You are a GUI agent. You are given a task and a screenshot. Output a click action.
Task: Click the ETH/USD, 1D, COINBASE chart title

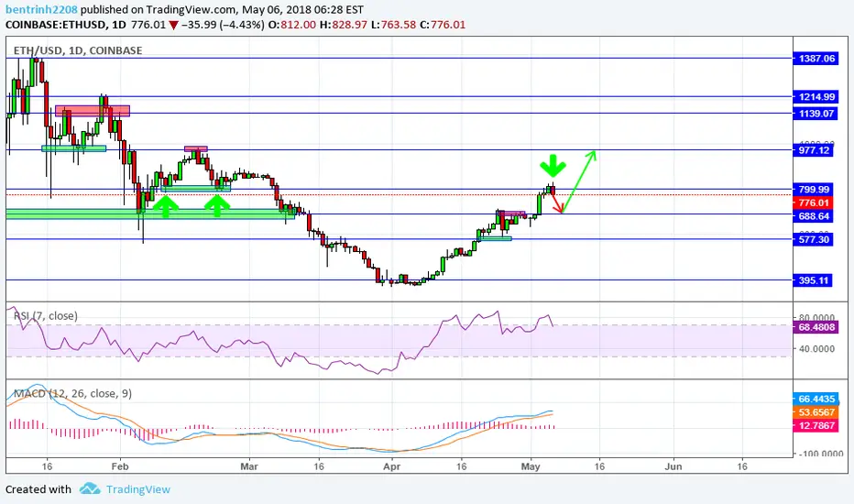(78, 50)
